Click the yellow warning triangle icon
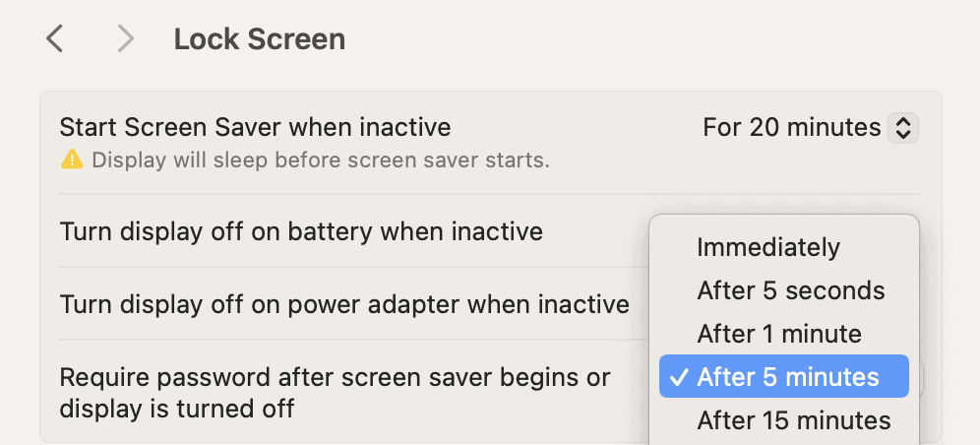This screenshot has height=445, width=980. [72, 159]
